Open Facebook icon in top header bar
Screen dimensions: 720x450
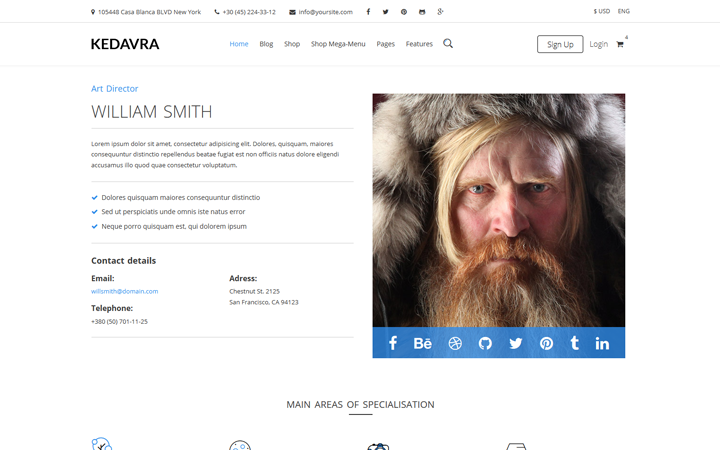[368, 12]
